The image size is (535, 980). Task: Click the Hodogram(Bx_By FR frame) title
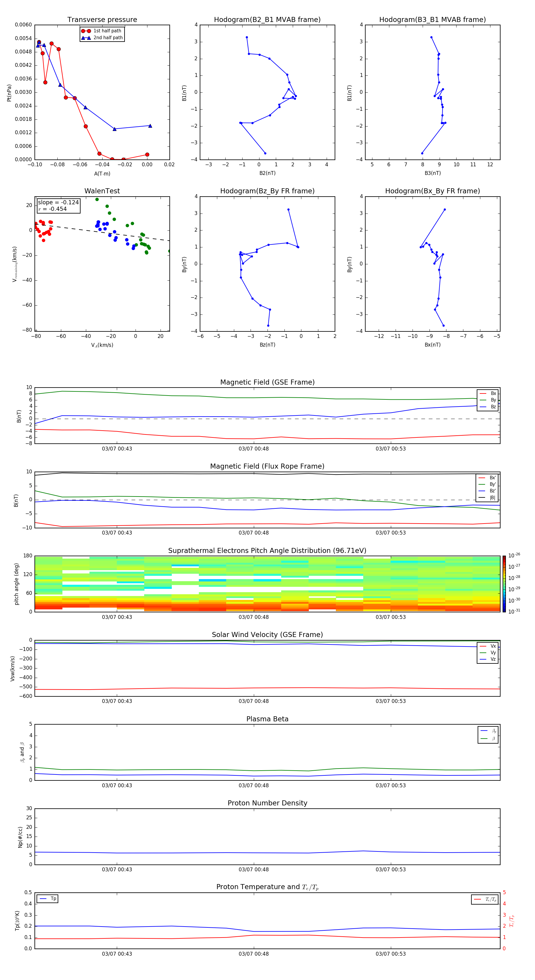(432, 191)
